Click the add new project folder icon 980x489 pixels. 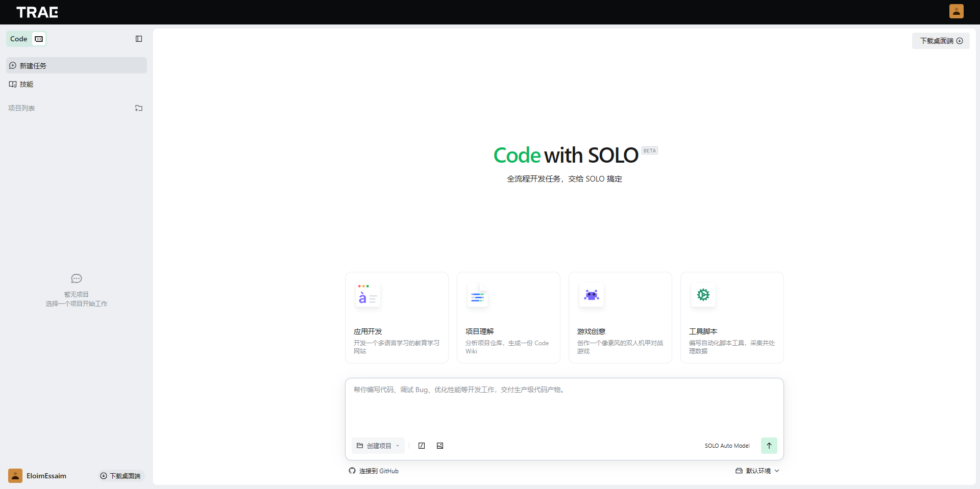click(x=139, y=108)
